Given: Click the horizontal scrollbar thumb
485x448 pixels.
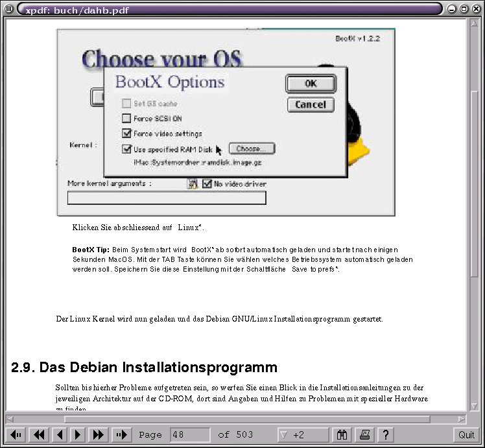Looking at the screenshot, I should point(247,419).
